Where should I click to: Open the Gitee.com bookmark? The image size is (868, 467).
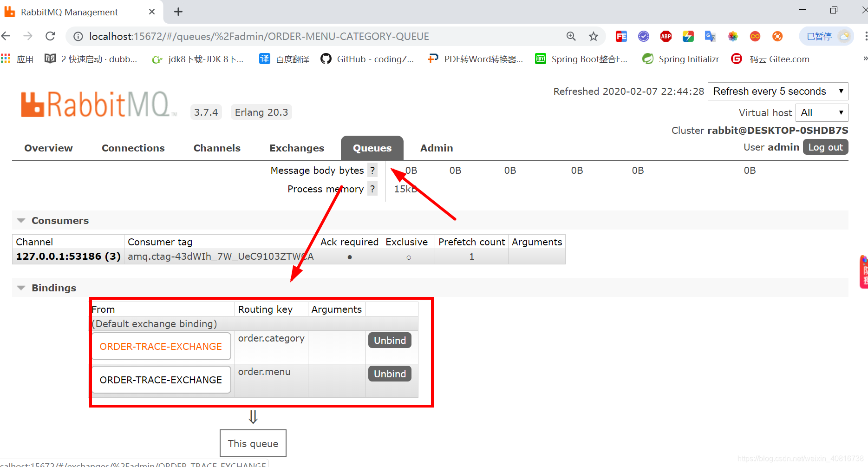click(x=770, y=59)
